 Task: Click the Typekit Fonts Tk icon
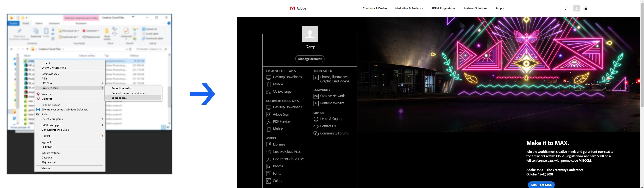[x=269, y=174]
